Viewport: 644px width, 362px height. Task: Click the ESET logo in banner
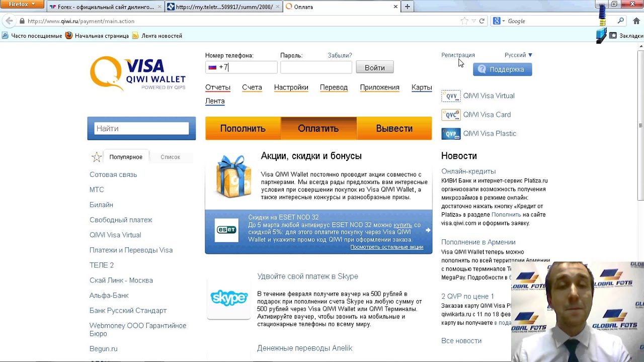click(226, 230)
